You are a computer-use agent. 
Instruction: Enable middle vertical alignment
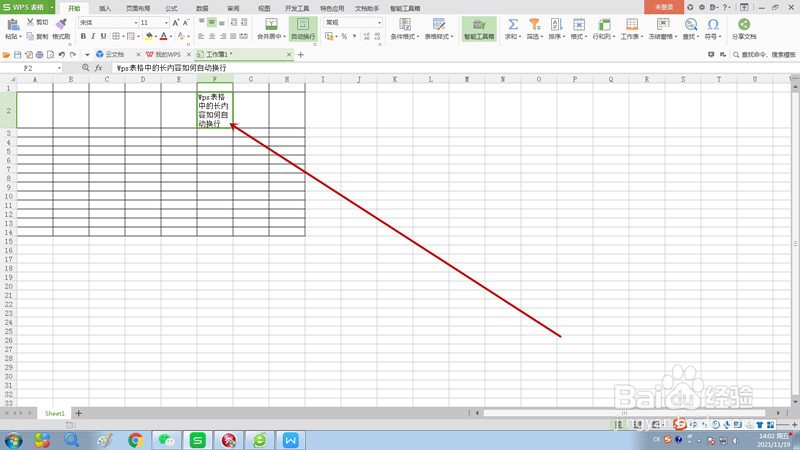(212, 22)
